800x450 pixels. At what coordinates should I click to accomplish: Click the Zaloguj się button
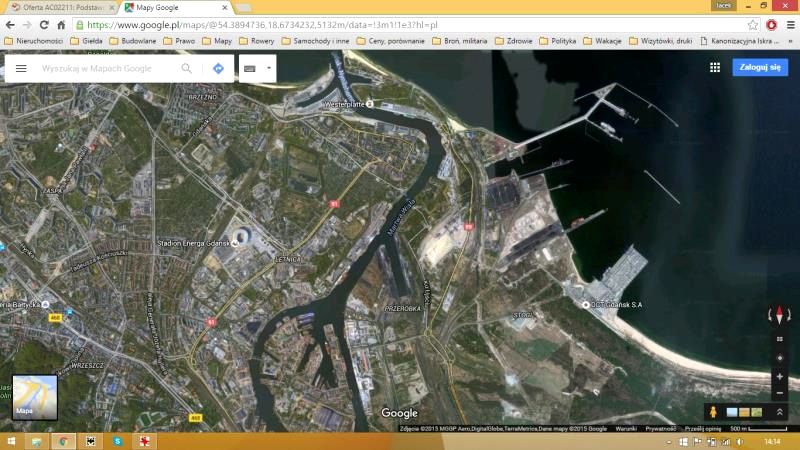coord(760,67)
